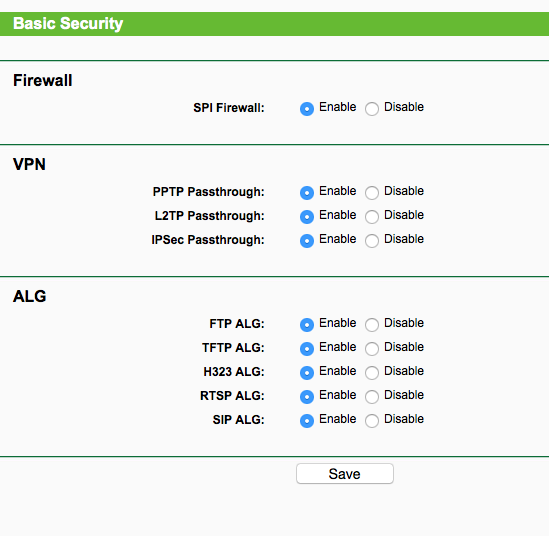Click the Basic Security header bar
Viewport: 549px width, 536px height.
tap(274, 24)
